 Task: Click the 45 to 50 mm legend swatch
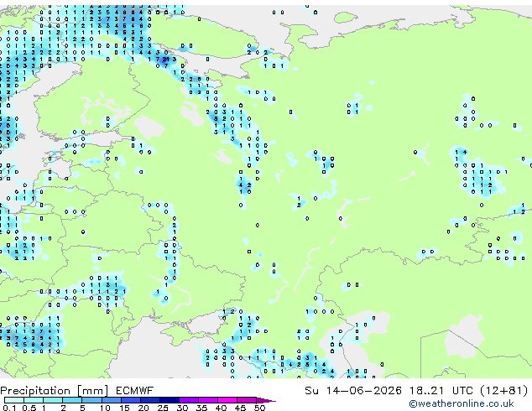(x=247, y=400)
